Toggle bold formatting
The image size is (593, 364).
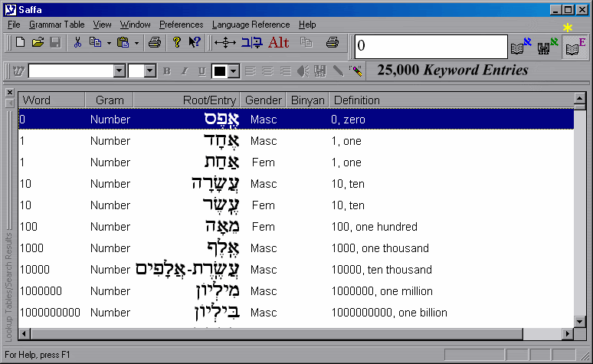coord(167,71)
